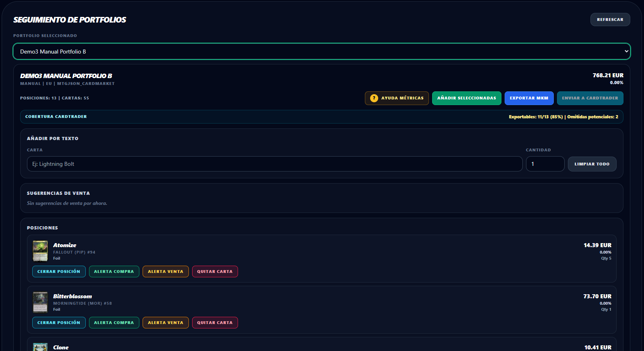Image resolution: width=644 pixels, height=351 pixels.
Task: Click the dropdown chevron arrow
Action: [x=626, y=52]
